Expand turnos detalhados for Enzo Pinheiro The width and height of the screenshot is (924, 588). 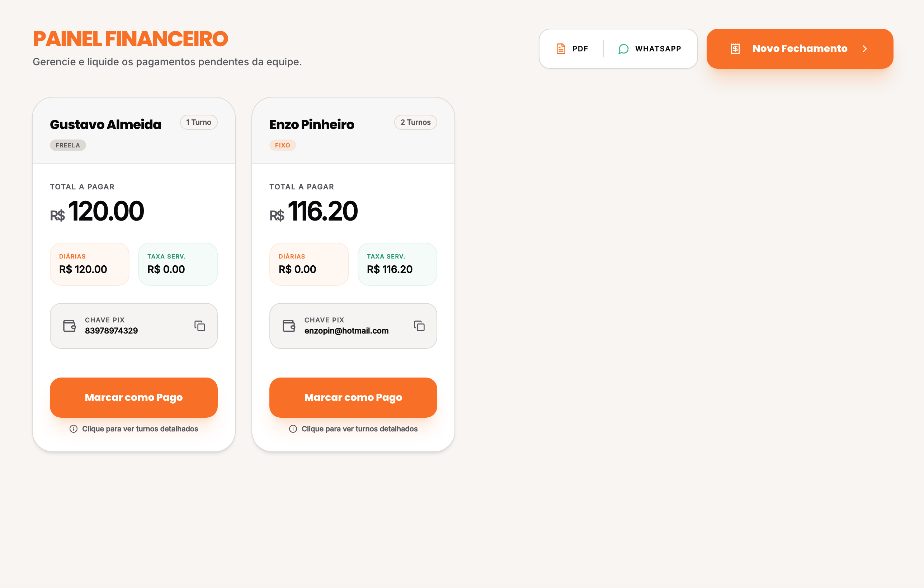click(x=359, y=428)
